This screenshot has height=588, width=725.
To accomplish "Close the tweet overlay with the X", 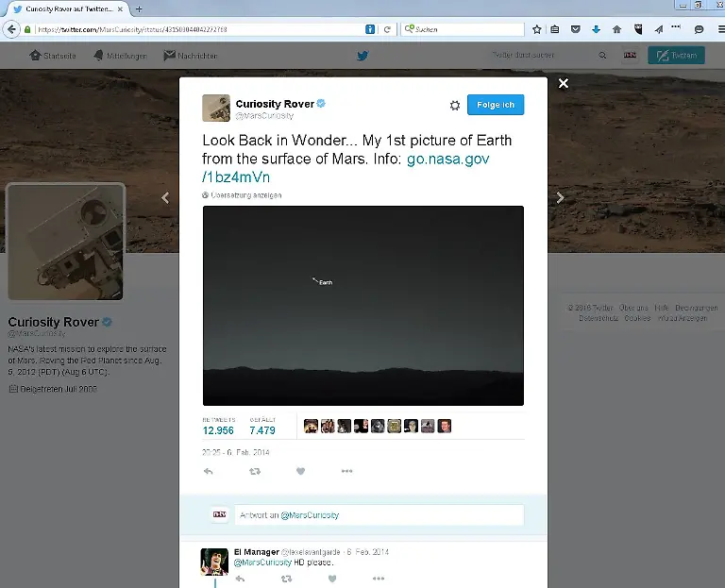I will point(563,84).
